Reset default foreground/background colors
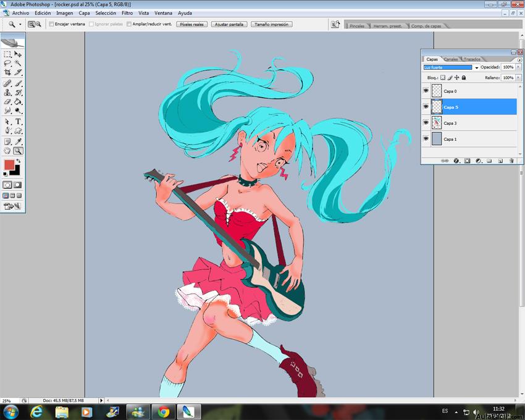Image resolution: width=525 pixels, height=420 pixels. tap(5, 174)
